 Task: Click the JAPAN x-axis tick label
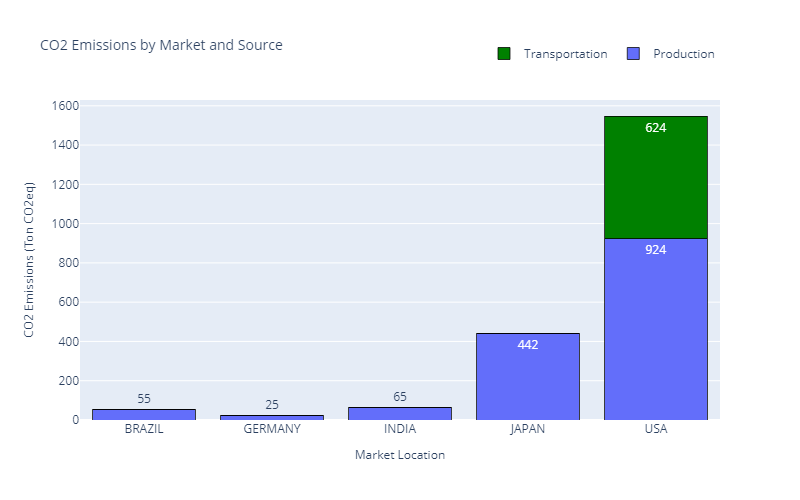click(x=528, y=429)
